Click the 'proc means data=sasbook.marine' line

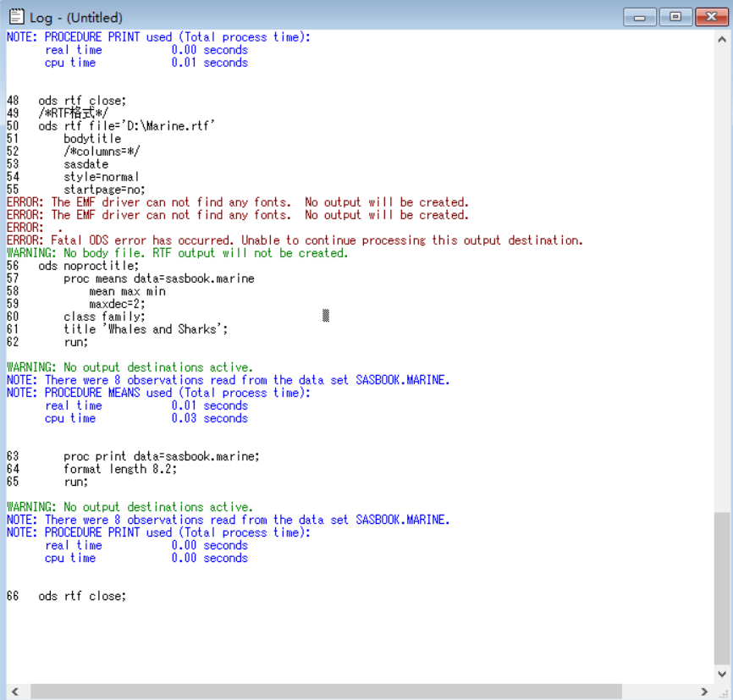(158, 278)
